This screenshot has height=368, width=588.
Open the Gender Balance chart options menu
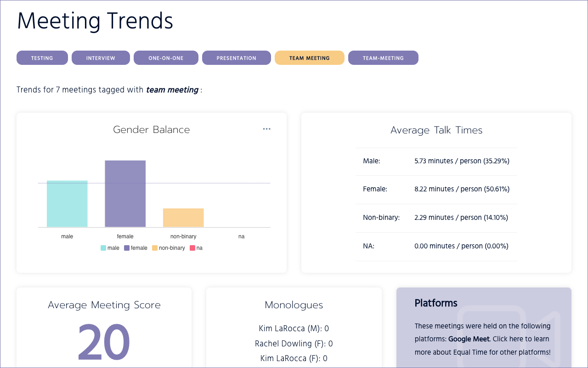pyautogui.click(x=266, y=129)
